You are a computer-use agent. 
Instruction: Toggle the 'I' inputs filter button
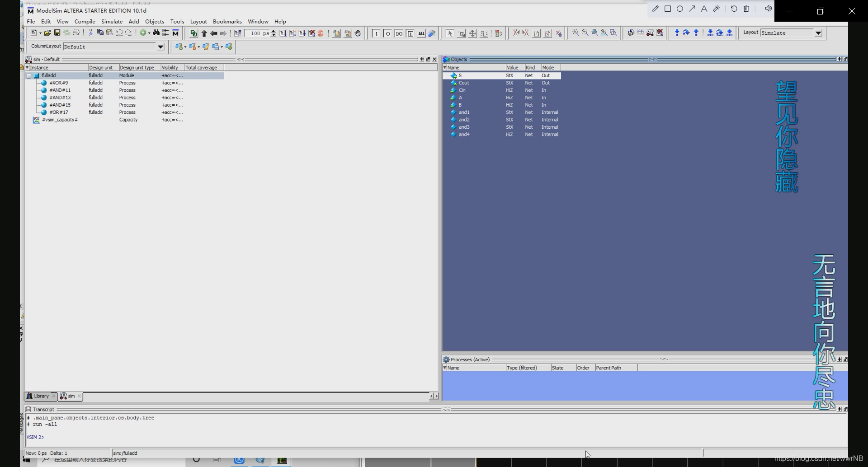[376, 33]
